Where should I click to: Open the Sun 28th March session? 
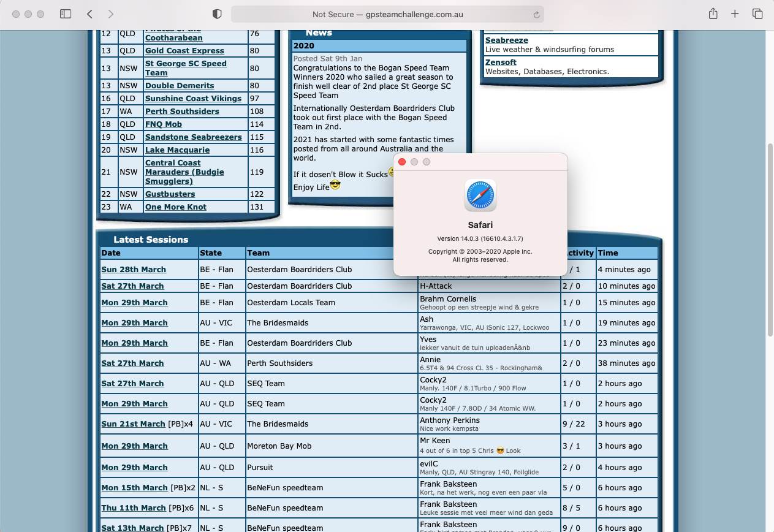tap(132, 269)
